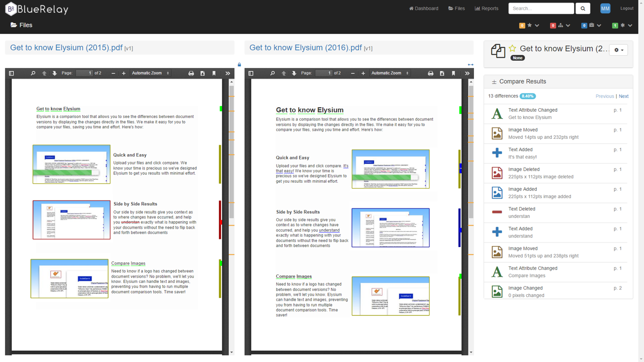
Task: Click the Compare Results panel header
Action: point(558,81)
